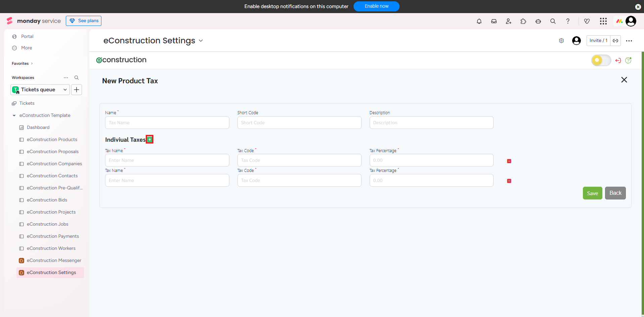Open the apps puzzle-piece icon
The image size is (644, 317).
(x=523, y=21)
